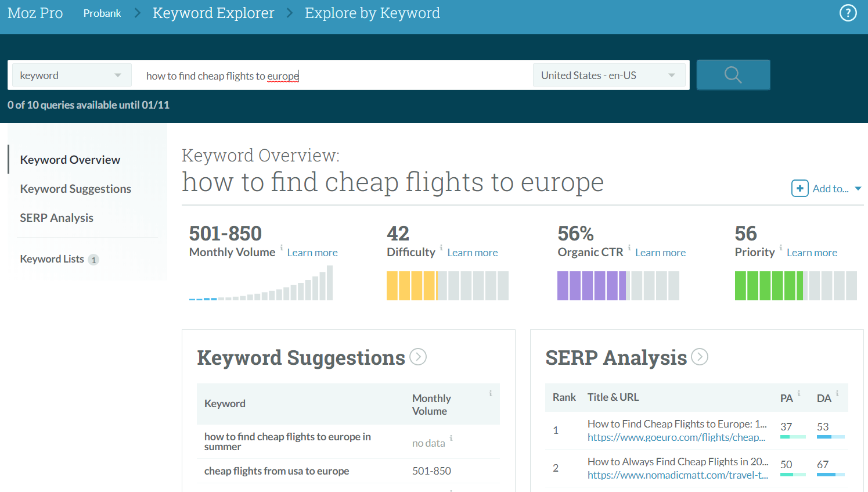The height and width of the screenshot is (492, 868).
Task: Open the Keyword Suggestions arrow circle icon
Action: (x=418, y=357)
